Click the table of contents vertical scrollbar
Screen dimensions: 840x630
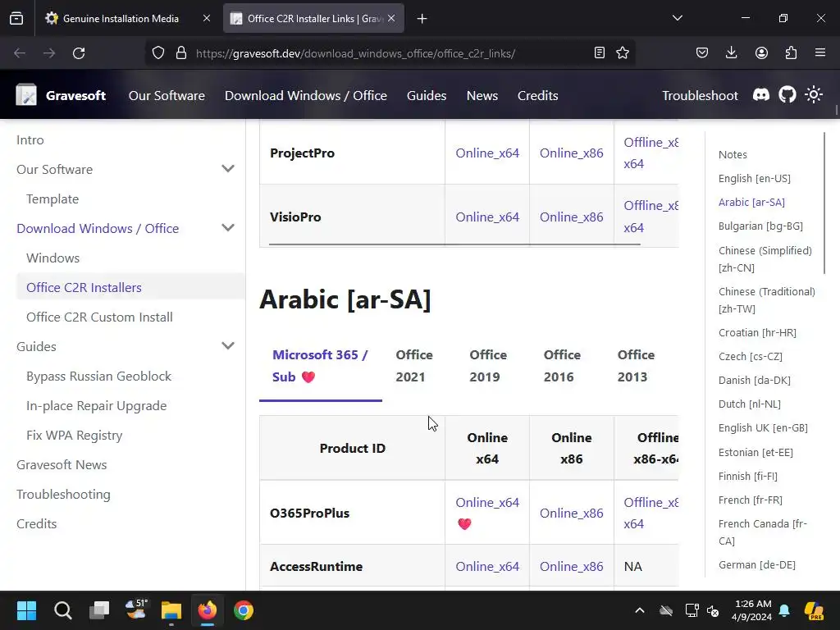[x=824, y=203]
